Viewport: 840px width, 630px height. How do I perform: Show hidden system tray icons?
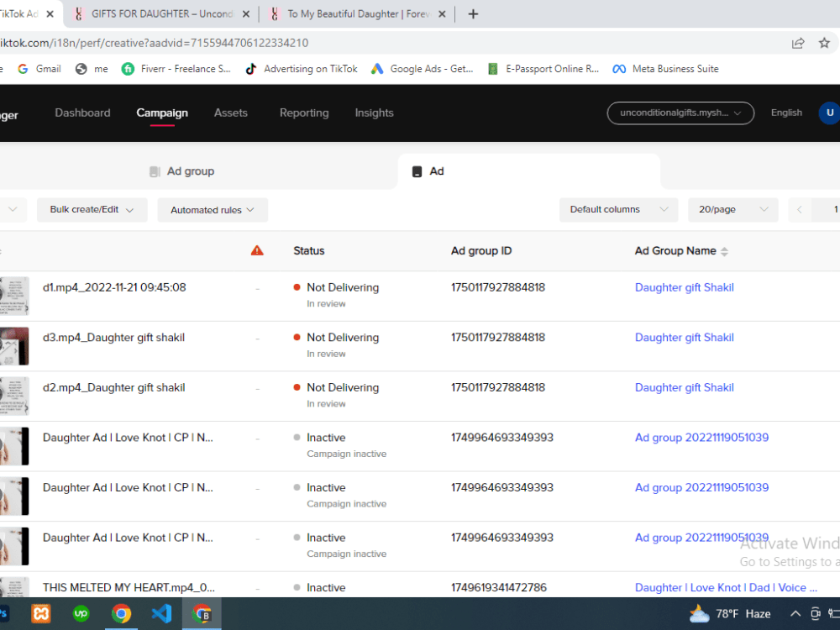pos(795,613)
